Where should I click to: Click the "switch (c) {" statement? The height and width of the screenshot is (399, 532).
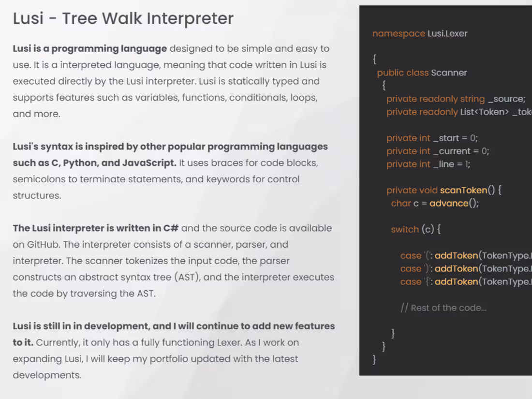pos(415,229)
